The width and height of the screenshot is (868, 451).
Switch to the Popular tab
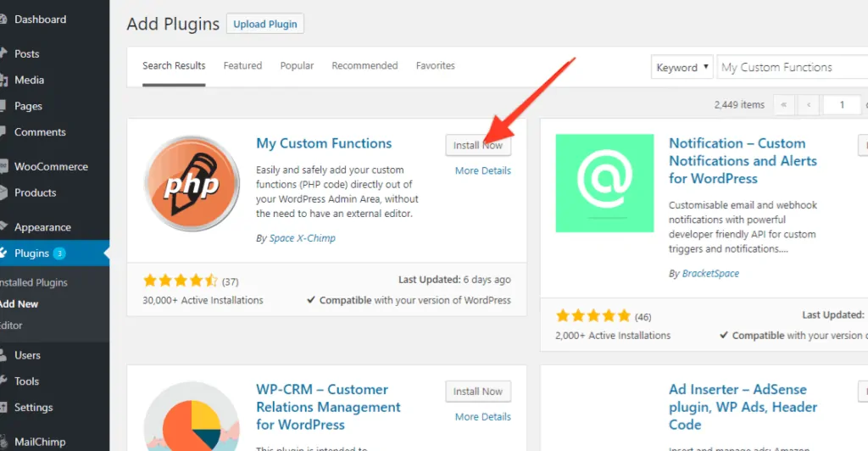coord(297,65)
